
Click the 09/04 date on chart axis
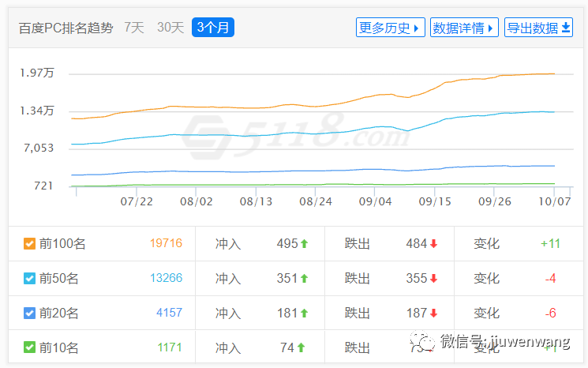[x=375, y=202]
